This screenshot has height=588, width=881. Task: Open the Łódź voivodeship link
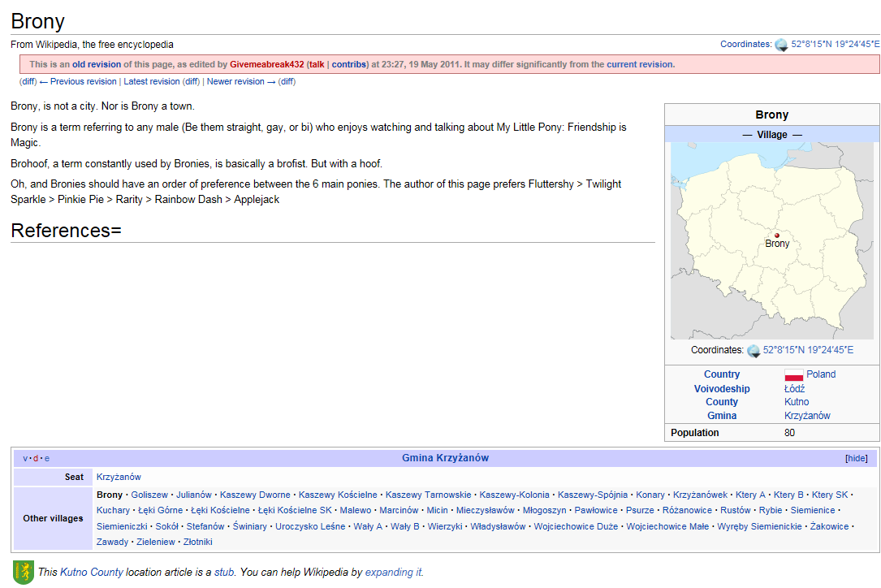(794, 388)
